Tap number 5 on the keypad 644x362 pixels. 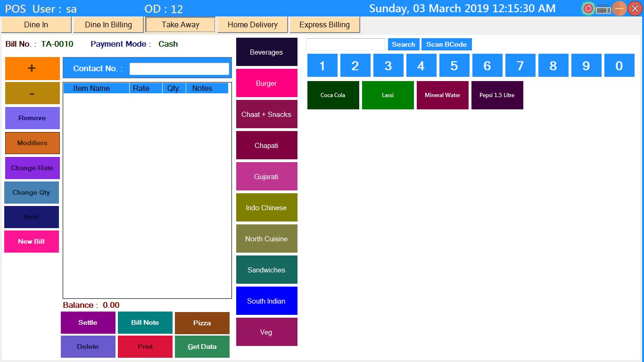(454, 66)
